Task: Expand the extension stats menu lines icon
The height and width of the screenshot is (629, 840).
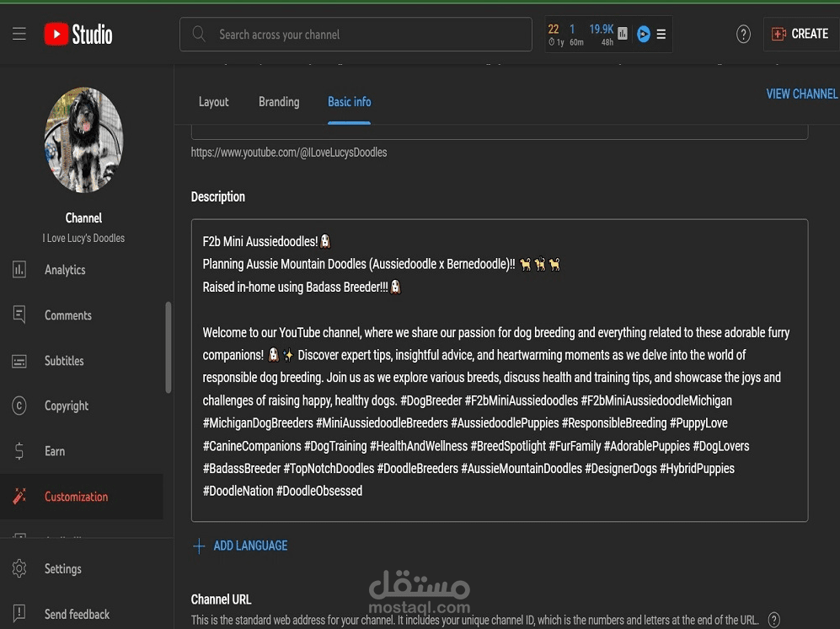Action: (661, 35)
